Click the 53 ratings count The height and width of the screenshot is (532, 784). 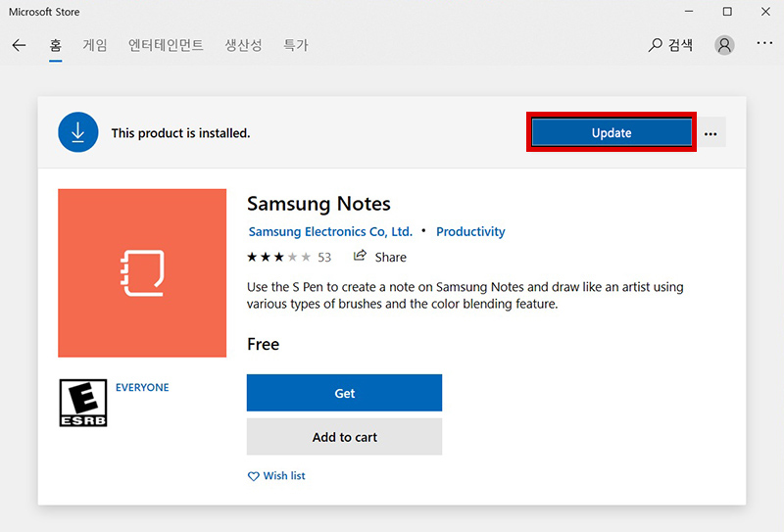pos(324,258)
